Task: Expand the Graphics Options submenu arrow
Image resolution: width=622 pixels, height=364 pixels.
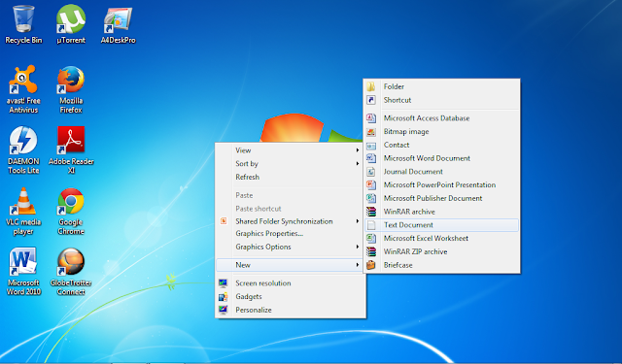Action: [358, 247]
